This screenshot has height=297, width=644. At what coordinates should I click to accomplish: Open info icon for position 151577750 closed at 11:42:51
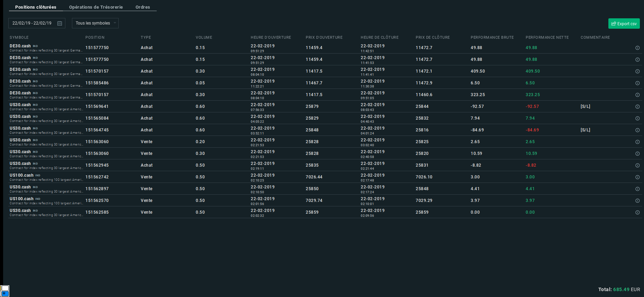[x=637, y=48]
